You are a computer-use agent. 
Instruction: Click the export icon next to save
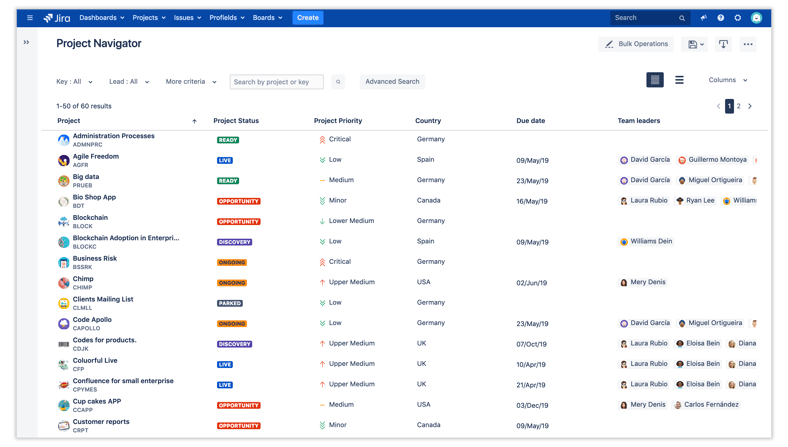[723, 44]
